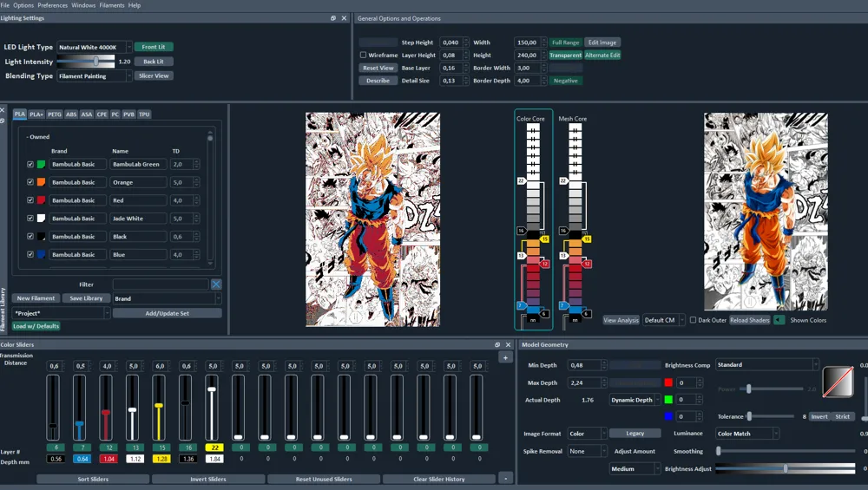Click the Black filament color swatch
This screenshot has height=490, width=868.
pyautogui.click(x=41, y=236)
